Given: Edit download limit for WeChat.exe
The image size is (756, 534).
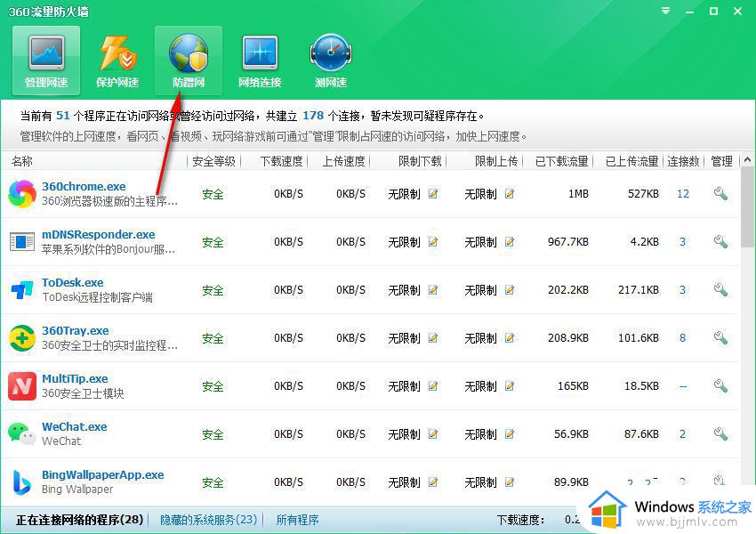Looking at the screenshot, I should pyautogui.click(x=433, y=434).
